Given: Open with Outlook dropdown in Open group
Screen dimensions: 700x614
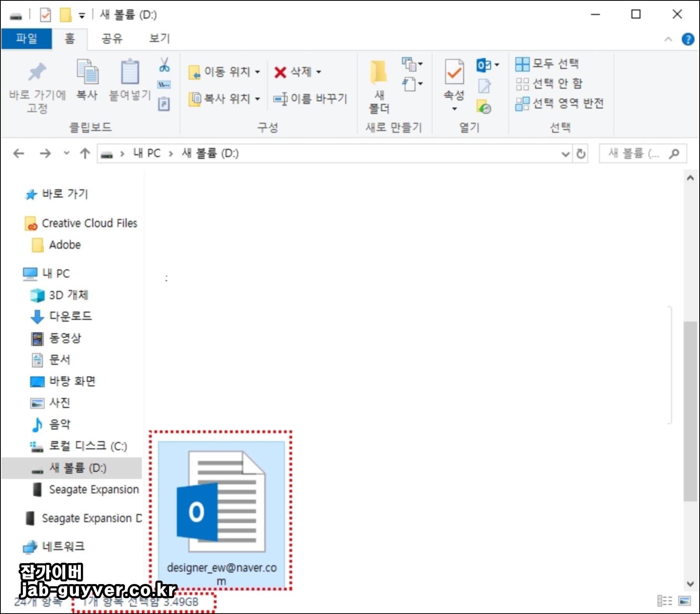Looking at the screenshot, I should 488,65.
